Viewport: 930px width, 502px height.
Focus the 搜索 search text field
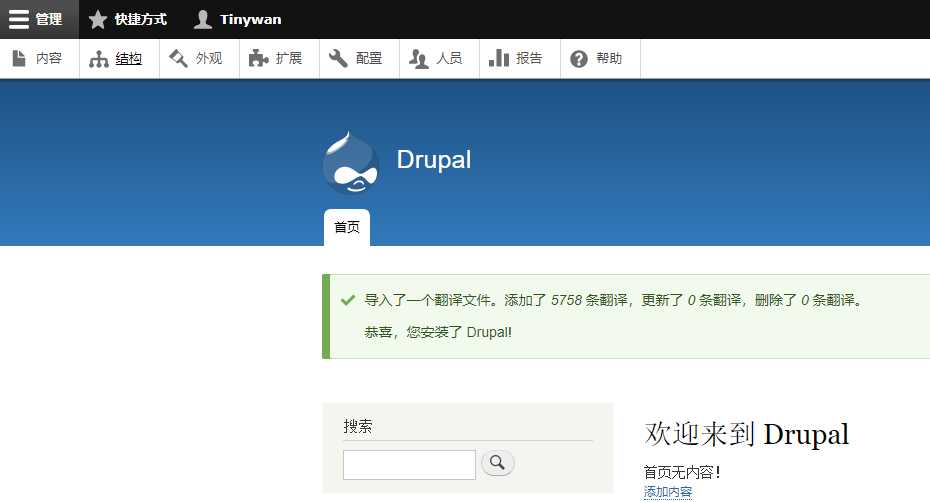coord(409,465)
